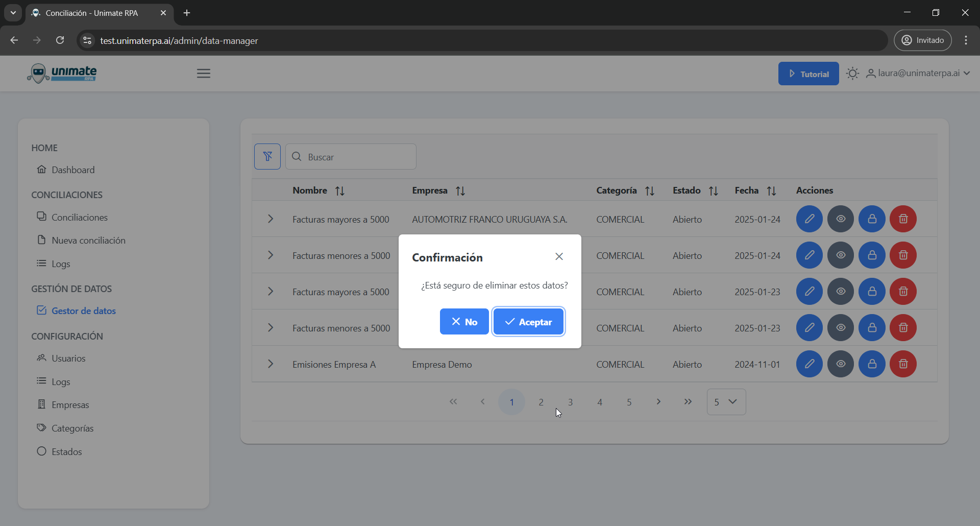Screen dimensions: 980x526
Task: Lock Facturas menores row dated 2025-01-24
Action: click(872, 255)
